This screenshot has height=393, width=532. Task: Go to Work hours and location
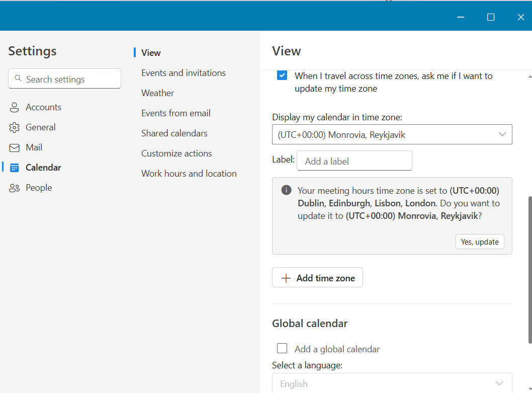pyautogui.click(x=189, y=174)
